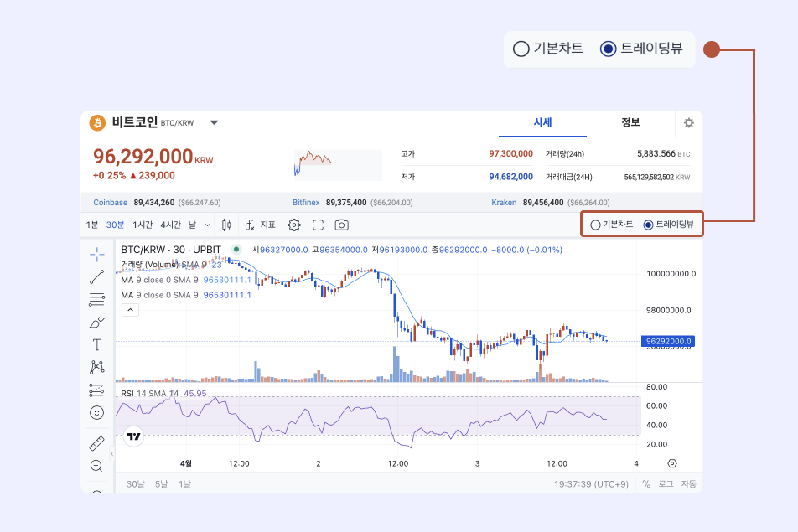Select the horizontal lines Fibonacci tool
This screenshot has height=532, width=798.
(96, 300)
